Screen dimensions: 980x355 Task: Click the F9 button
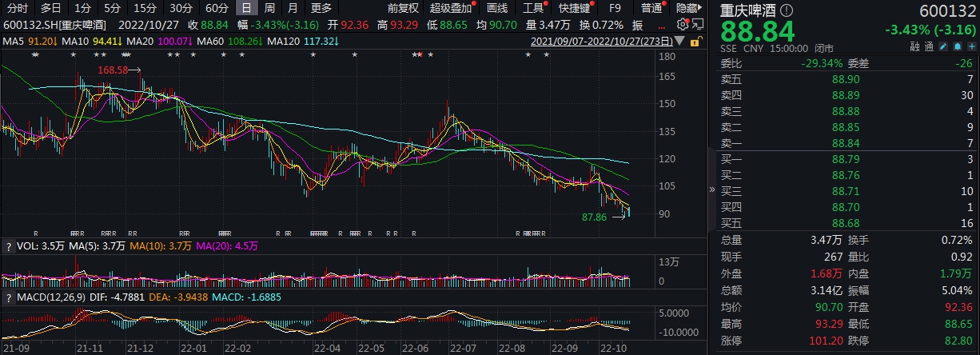[615, 8]
